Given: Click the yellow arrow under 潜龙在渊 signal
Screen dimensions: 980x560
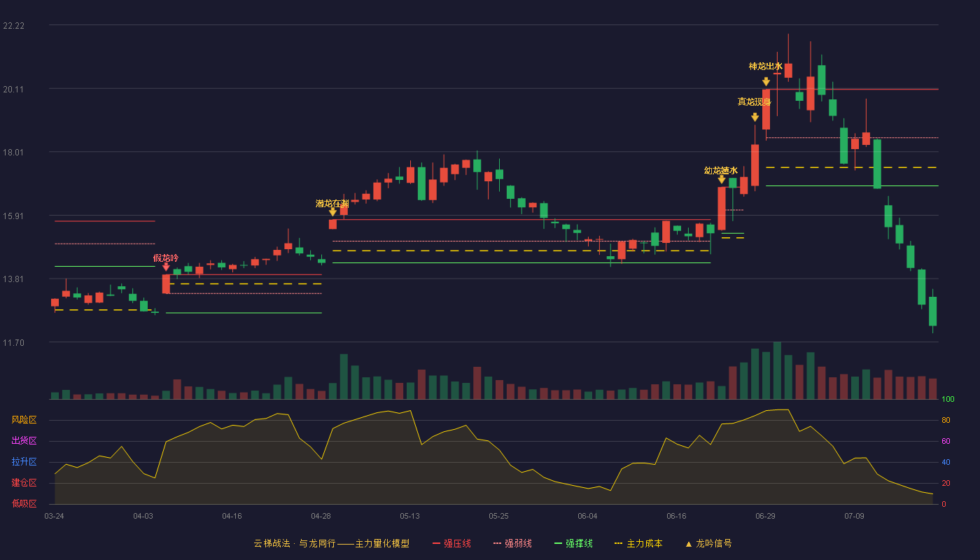Looking at the screenshot, I should pos(332,211).
